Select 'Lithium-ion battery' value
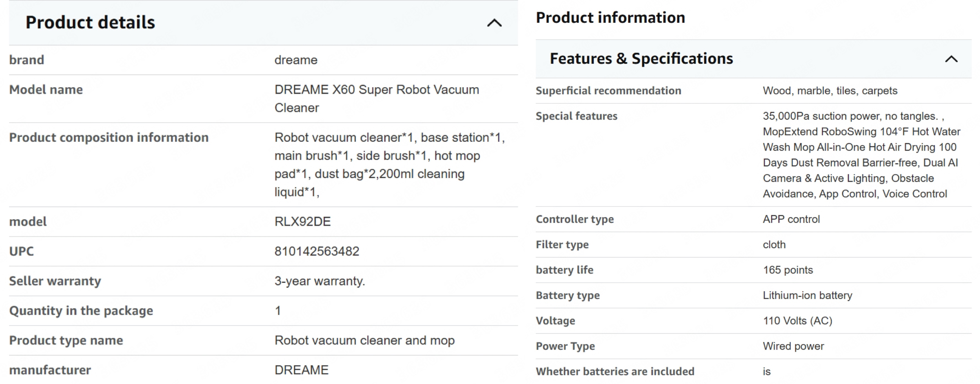The height and width of the screenshot is (384, 980). coord(808,295)
